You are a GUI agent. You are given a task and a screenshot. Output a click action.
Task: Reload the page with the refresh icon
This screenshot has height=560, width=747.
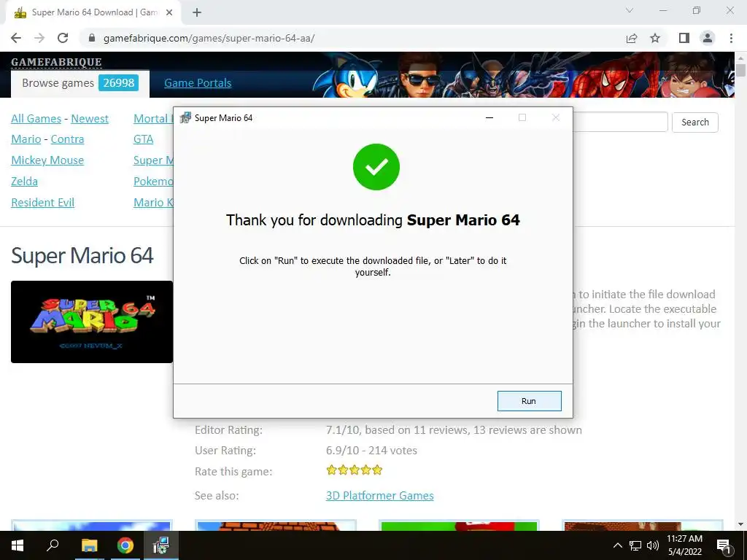click(63, 38)
